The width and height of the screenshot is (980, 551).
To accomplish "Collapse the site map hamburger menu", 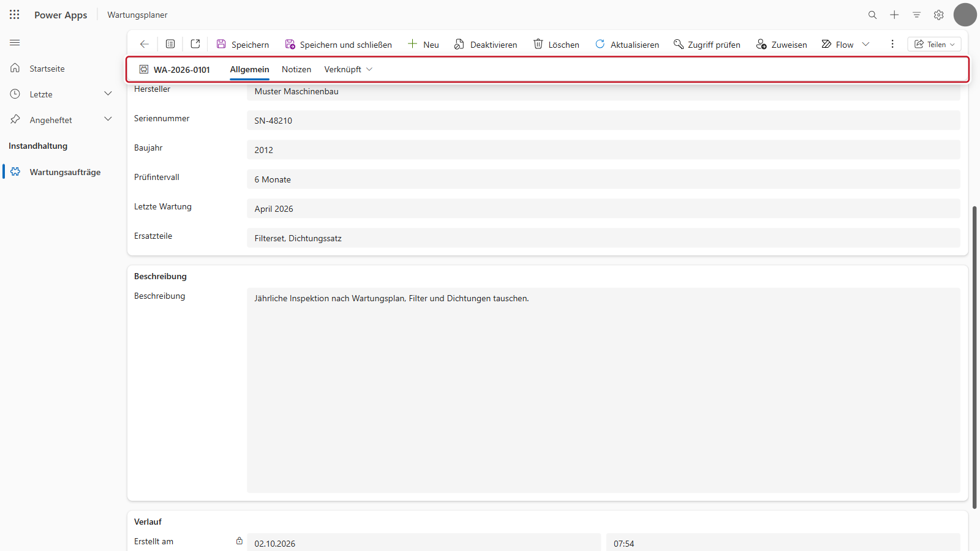I will (x=15, y=43).
